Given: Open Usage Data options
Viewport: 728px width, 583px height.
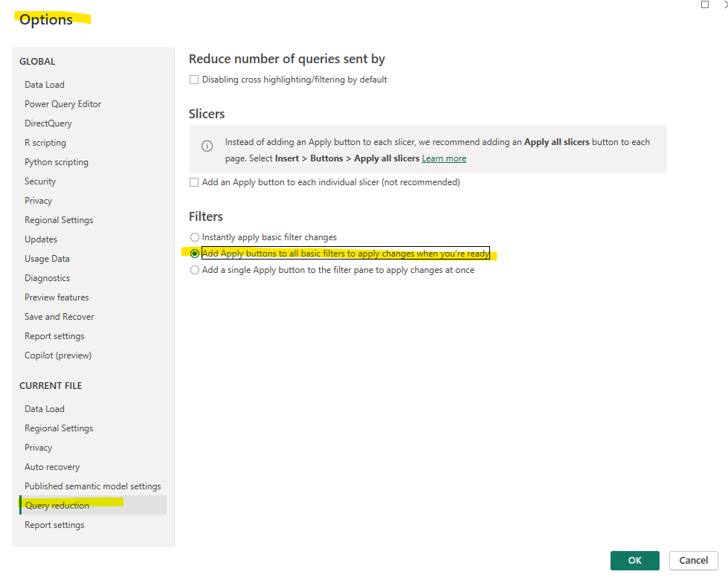Looking at the screenshot, I should pos(48,259).
